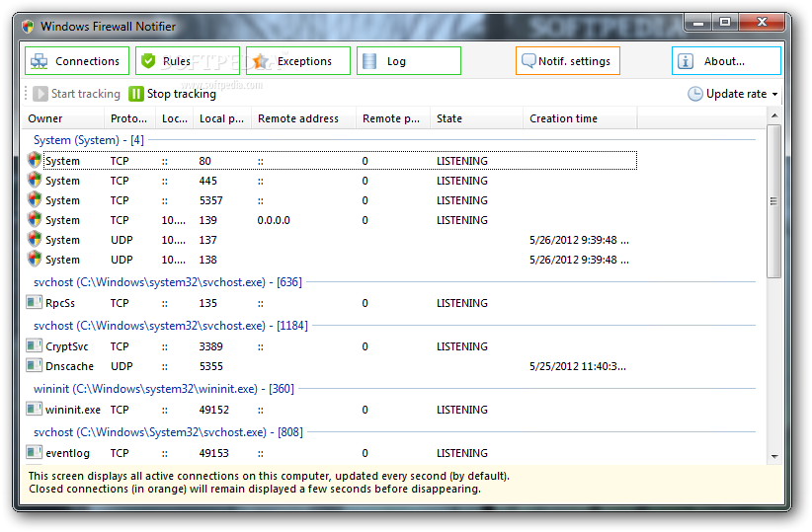Viewport: 812px width, 532px height.
Task: Click the wininit.exe process icon
Action: pos(35,409)
